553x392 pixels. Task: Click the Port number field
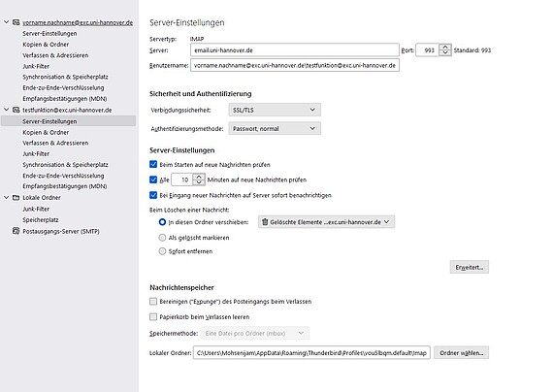pos(428,50)
